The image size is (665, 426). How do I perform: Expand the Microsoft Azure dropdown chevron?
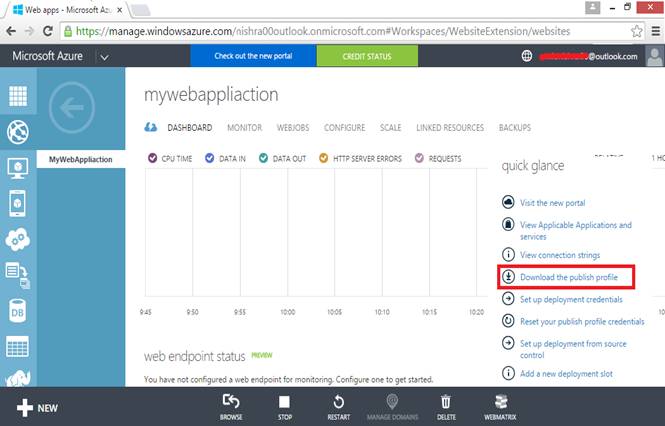(x=104, y=57)
